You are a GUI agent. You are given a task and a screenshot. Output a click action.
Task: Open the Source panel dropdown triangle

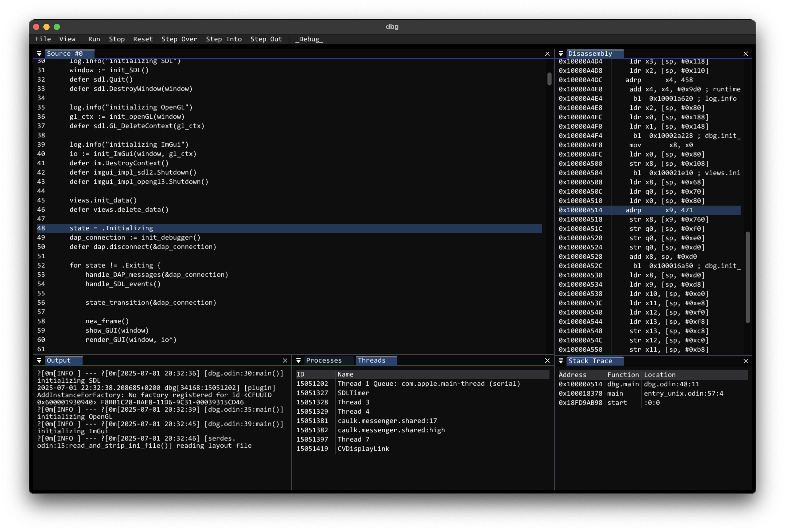tap(39, 54)
